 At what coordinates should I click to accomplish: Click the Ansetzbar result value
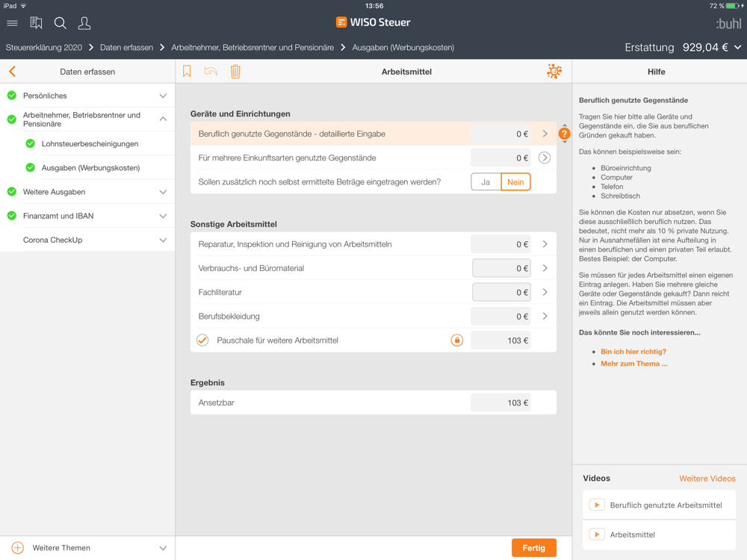(x=500, y=402)
